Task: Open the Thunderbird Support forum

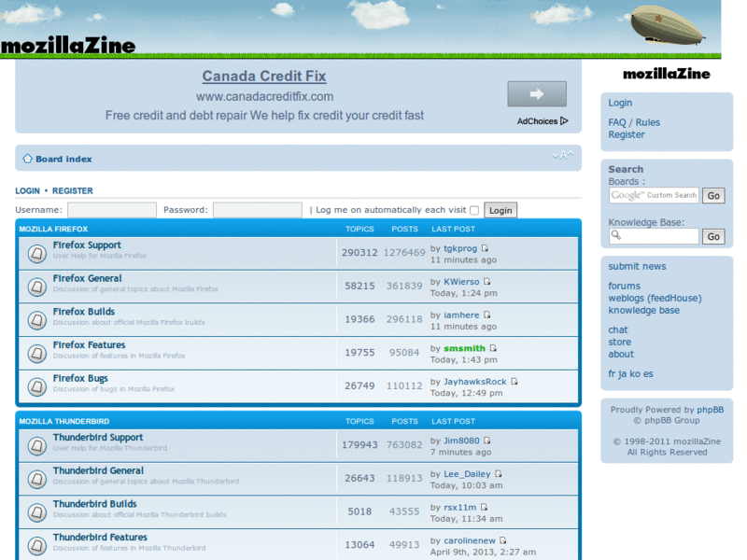Action: pos(98,438)
